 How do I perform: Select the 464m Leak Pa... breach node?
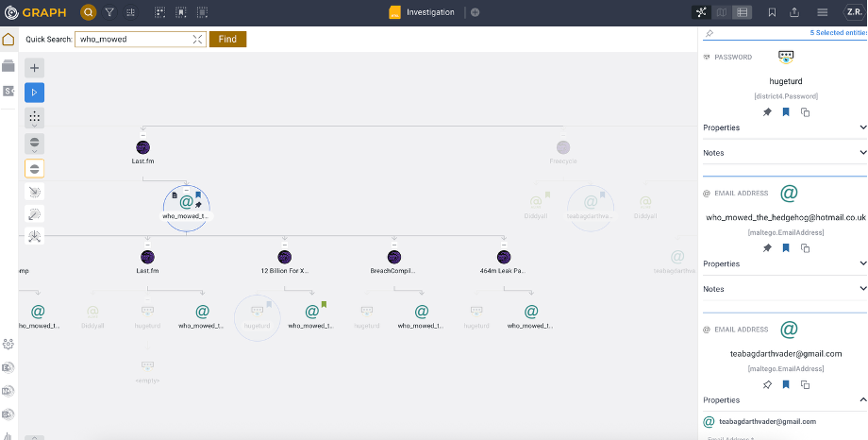tap(504, 257)
